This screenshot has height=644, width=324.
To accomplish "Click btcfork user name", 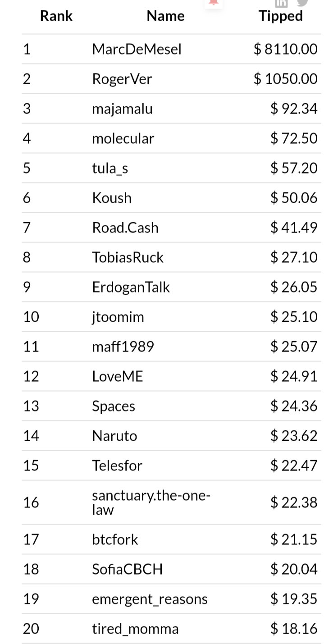I will (115, 539).
